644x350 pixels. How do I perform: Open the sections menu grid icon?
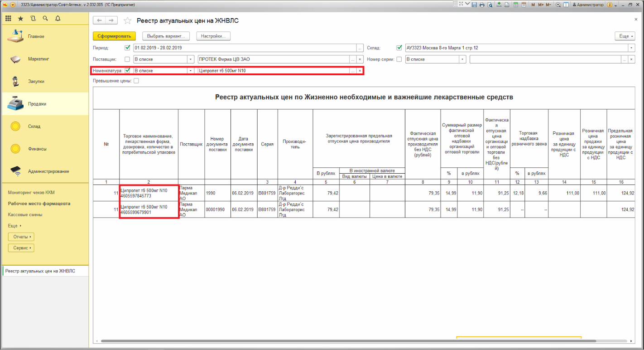click(8, 19)
